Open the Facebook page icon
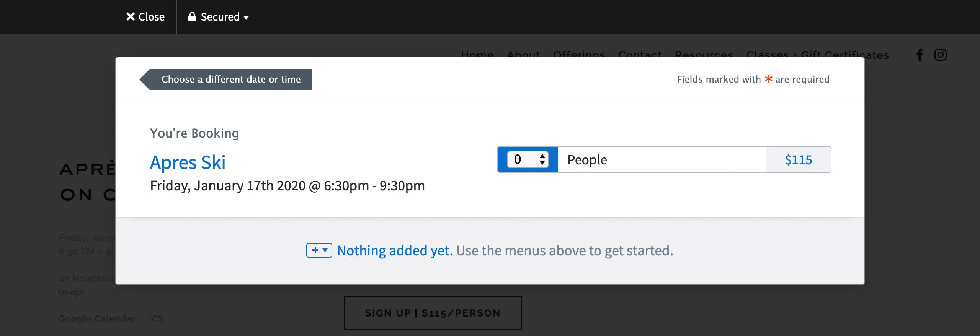The width and height of the screenshot is (980, 336). click(x=920, y=55)
